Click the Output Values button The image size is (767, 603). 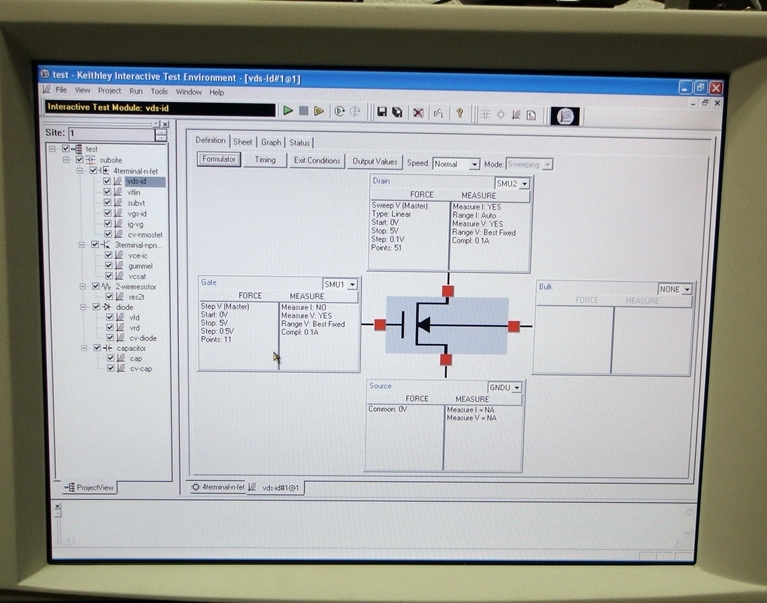pyautogui.click(x=375, y=161)
